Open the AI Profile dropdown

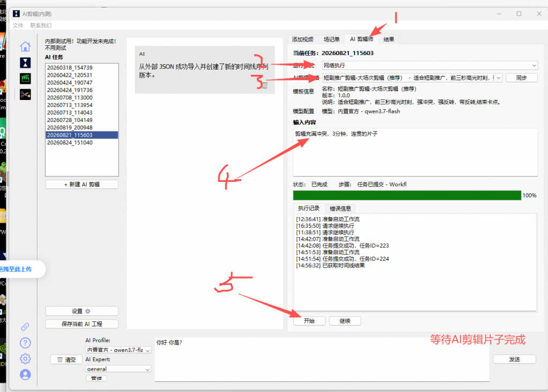pos(118,350)
